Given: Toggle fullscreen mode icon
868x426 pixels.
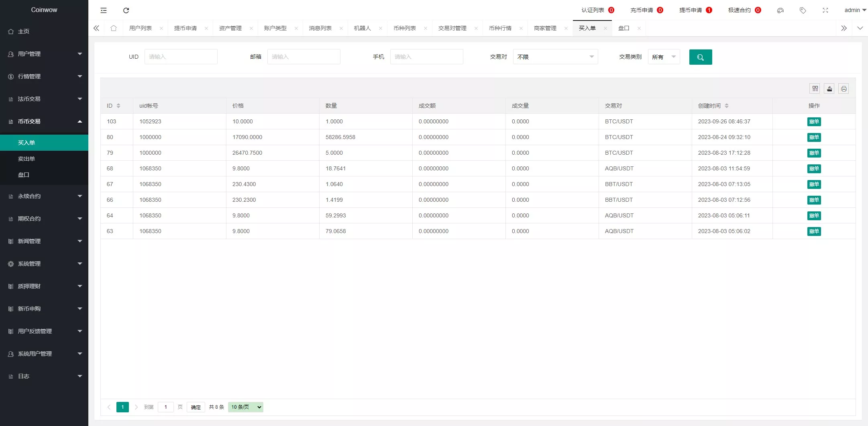Looking at the screenshot, I should coord(825,10).
